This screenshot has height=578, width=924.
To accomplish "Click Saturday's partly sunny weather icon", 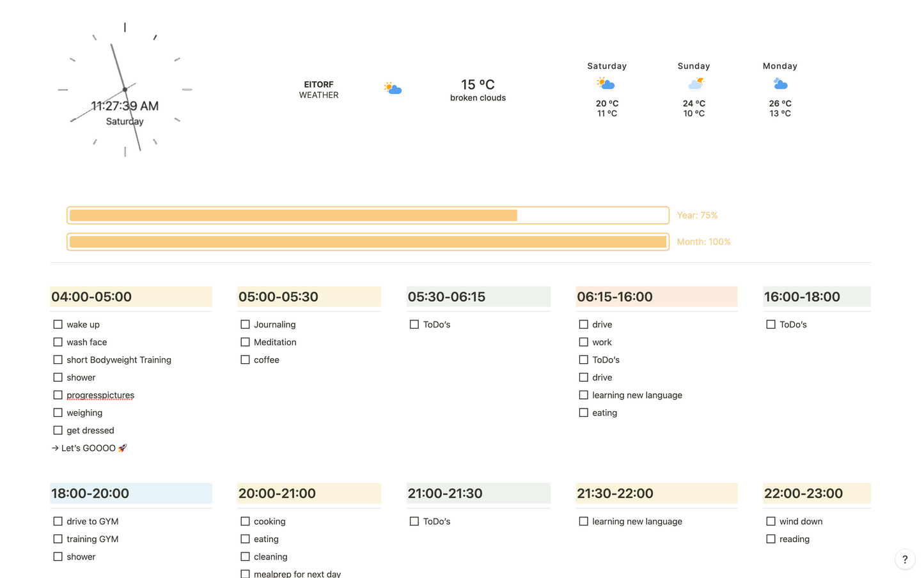I will tap(605, 83).
